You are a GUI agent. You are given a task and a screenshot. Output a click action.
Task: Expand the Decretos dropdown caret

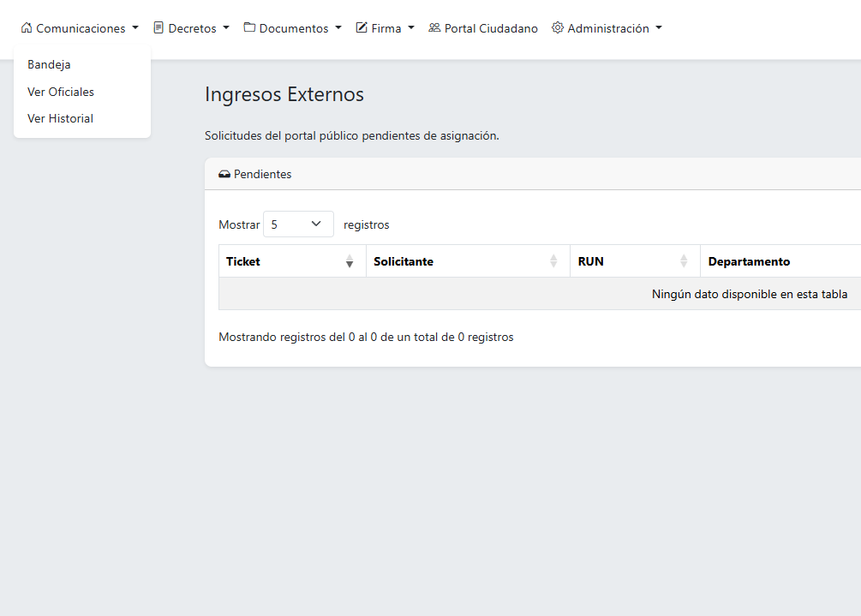coord(226,28)
